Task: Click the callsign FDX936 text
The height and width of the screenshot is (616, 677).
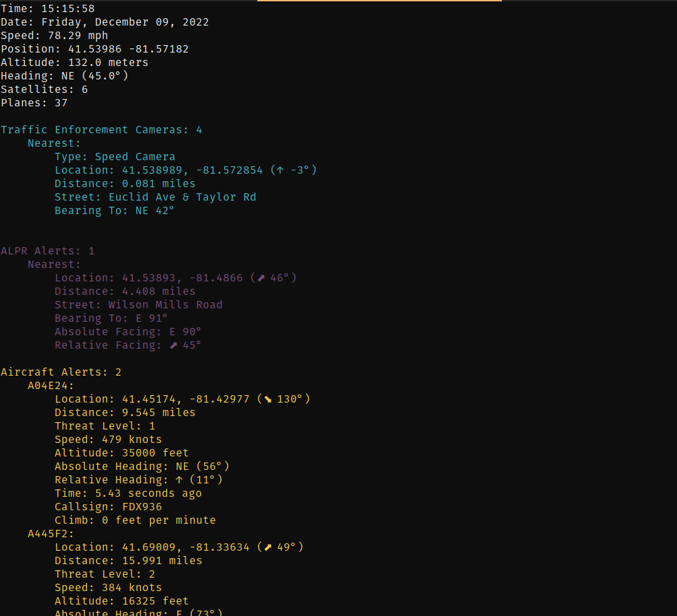Action: (x=138, y=507)
